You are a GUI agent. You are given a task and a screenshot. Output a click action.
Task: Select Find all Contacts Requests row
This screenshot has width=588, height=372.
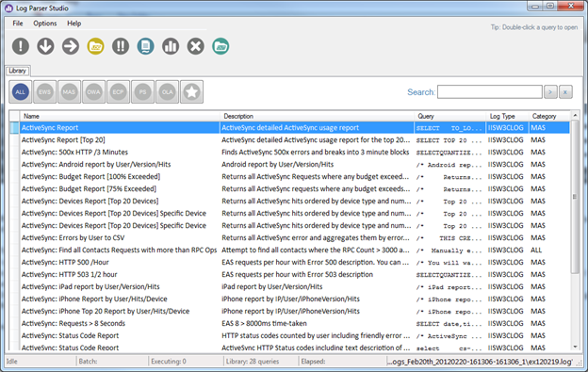coord(289,250)
